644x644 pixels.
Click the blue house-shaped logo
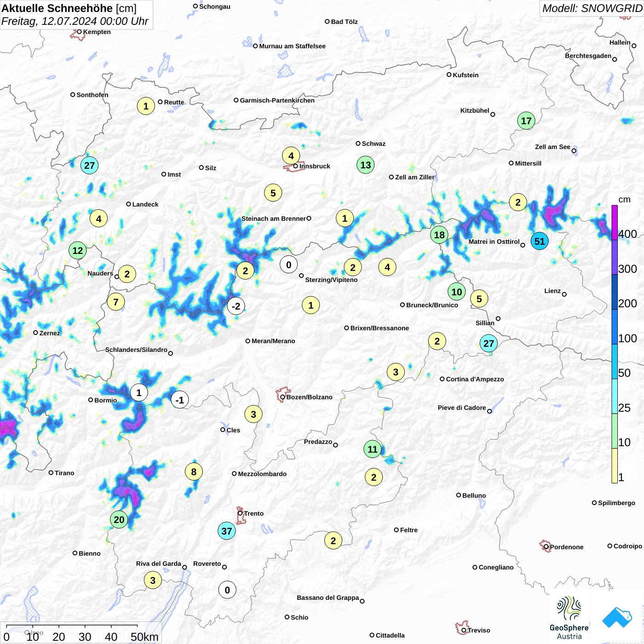tap(617, 617)
